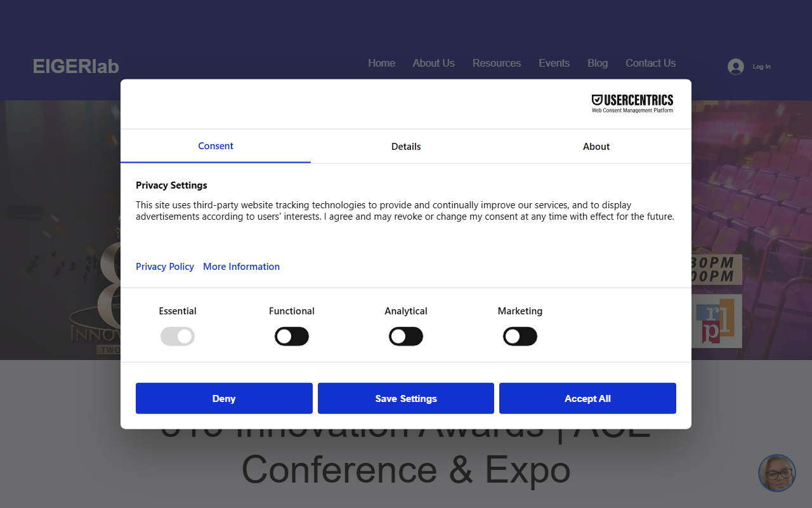This screenshot has width=812, height=508.
Task: Click the Save Settings button
Action: pyautogui.click(x=406, y=398)
